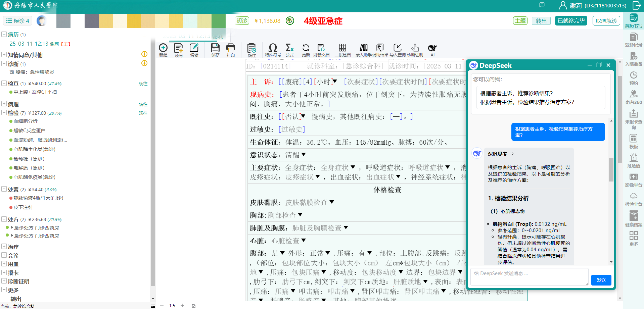This screenshot has height=309, width=644.
Task: Expand the 诊断证明 tree section
Action: point(4,281)
